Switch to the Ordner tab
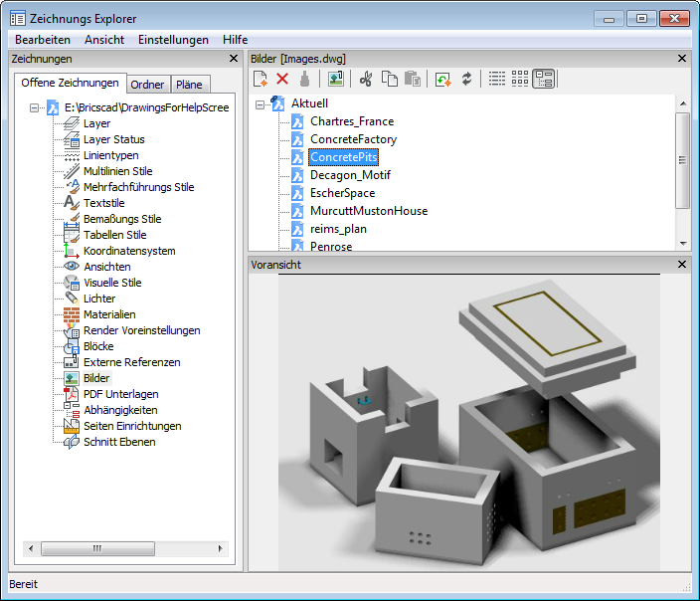This screenshot has width=700, height=601. tap(148, 85)
